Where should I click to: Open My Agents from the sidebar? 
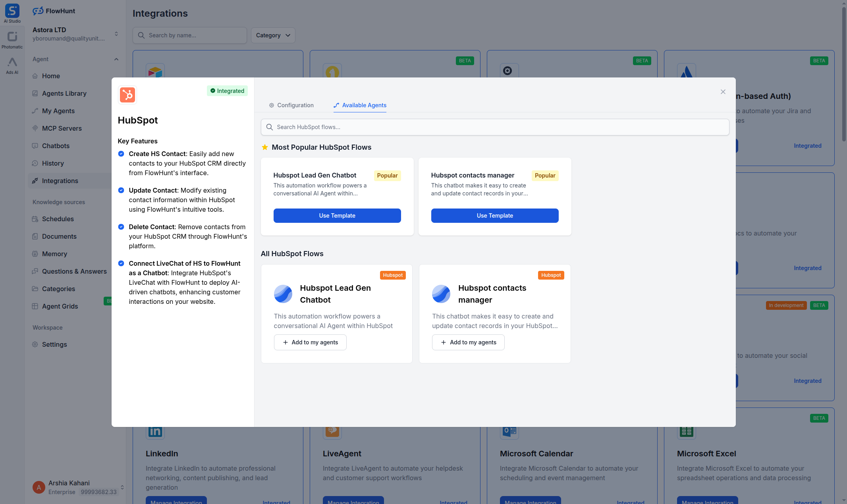(x=59, y=111)
